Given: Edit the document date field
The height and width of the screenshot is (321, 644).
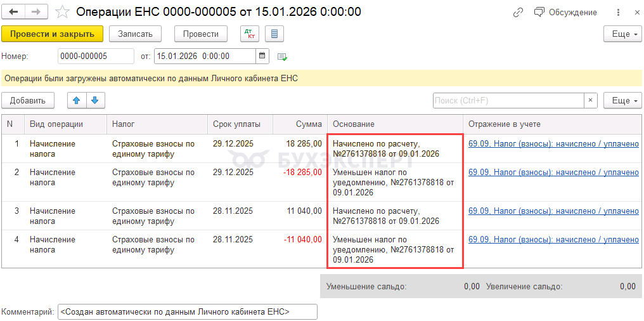Looking at the screenshot, I should [205, 56].
